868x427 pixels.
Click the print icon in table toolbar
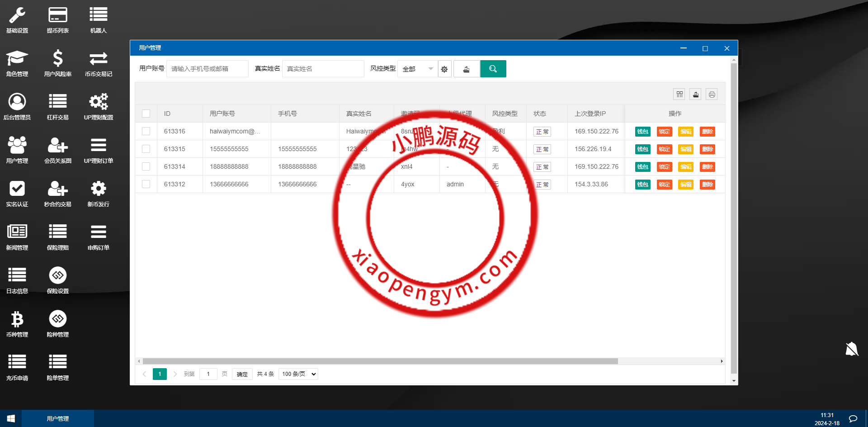coord(712,95)
